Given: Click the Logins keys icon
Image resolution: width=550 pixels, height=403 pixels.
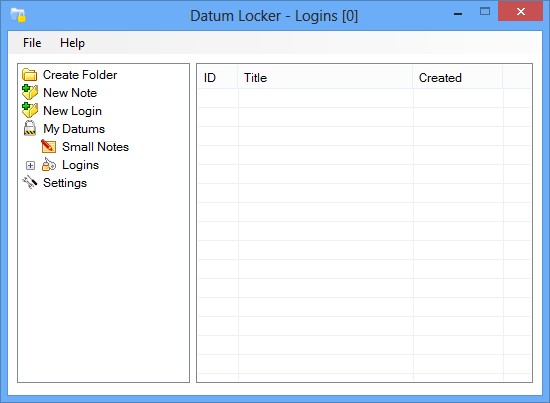Looking at the screenshot, I should pyautogui.click(x=49, y=164).
